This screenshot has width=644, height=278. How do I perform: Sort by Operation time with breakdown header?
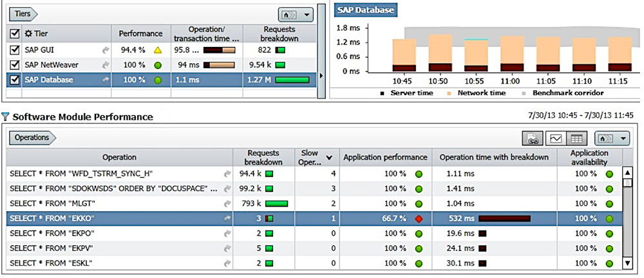494,157
